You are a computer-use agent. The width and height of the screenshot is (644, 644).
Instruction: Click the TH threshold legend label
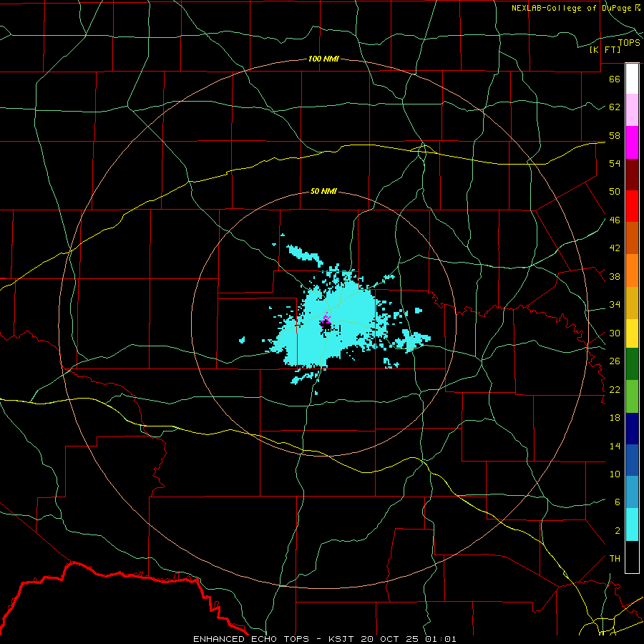615,559
